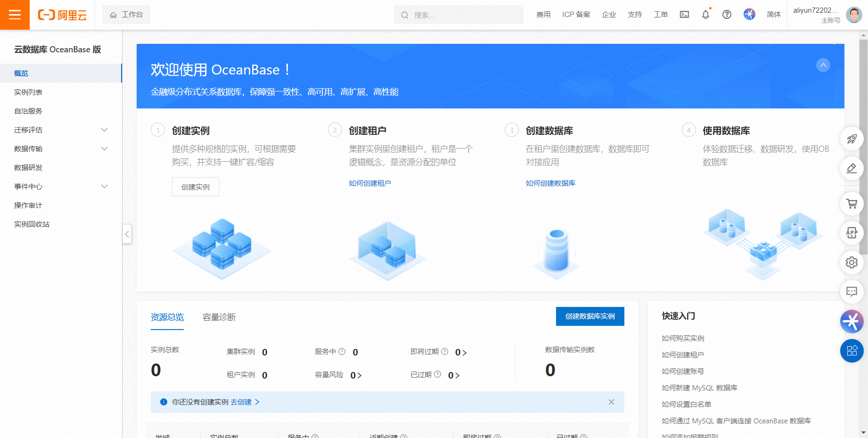
Task: Open the 如何新建 MySQL 数据库 link
Action: 699,388
